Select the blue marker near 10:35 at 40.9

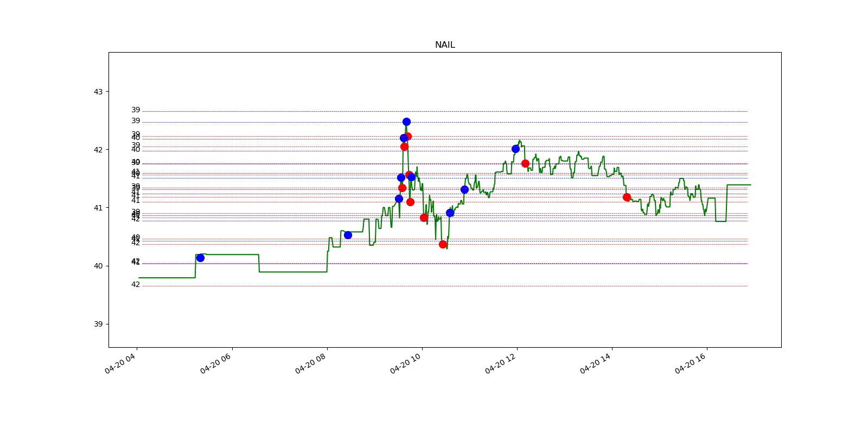(450, 213)
